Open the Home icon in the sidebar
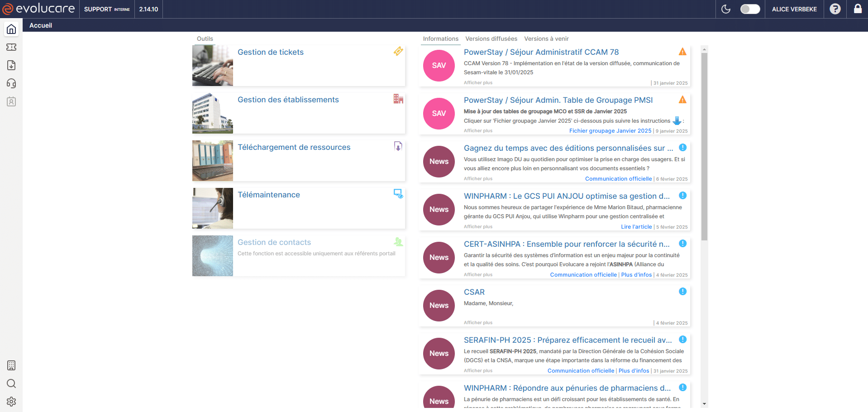 tap(11, 29)
